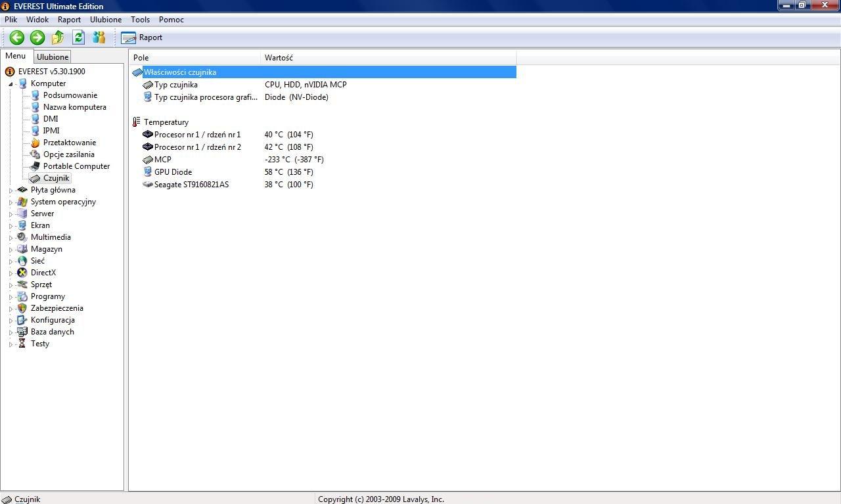841x504 pixels.
Task: Click the Opcje zasilania icon
Action: click(x=35, y=154)
